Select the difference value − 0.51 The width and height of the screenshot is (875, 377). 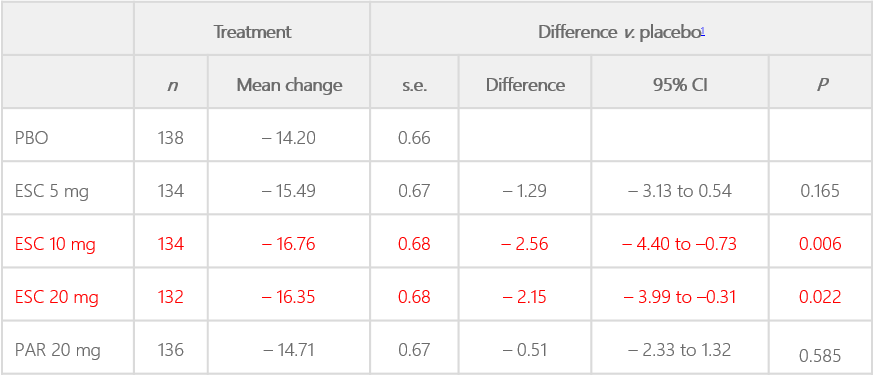525,350
